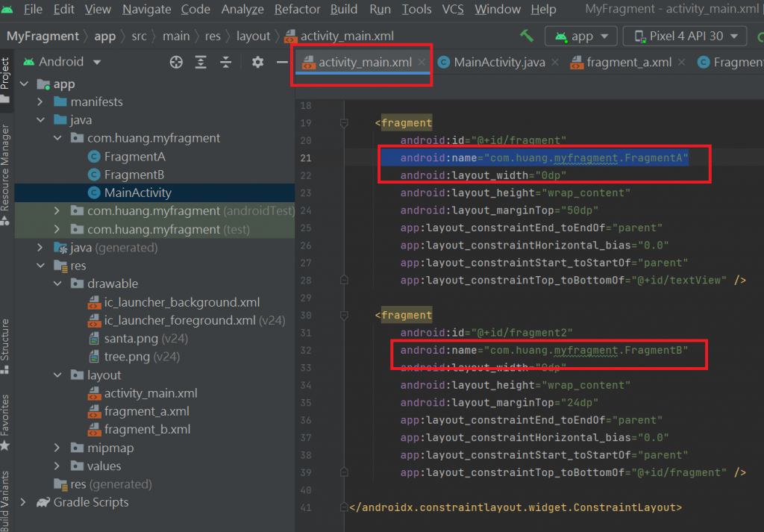Viewport: 764px width, 532px height.
Task: Select fragment_b.xml in layout folder
Action: tap(139, 429)
